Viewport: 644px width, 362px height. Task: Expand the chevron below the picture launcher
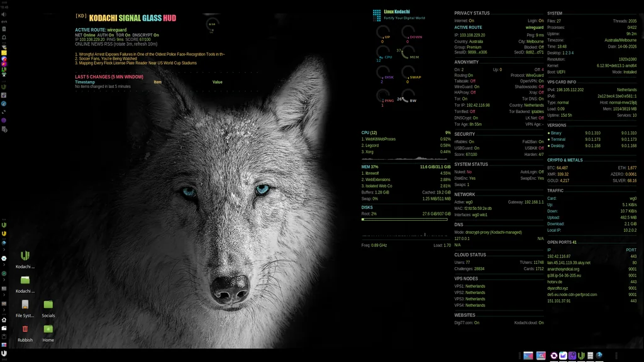click(x=4, y=310)
